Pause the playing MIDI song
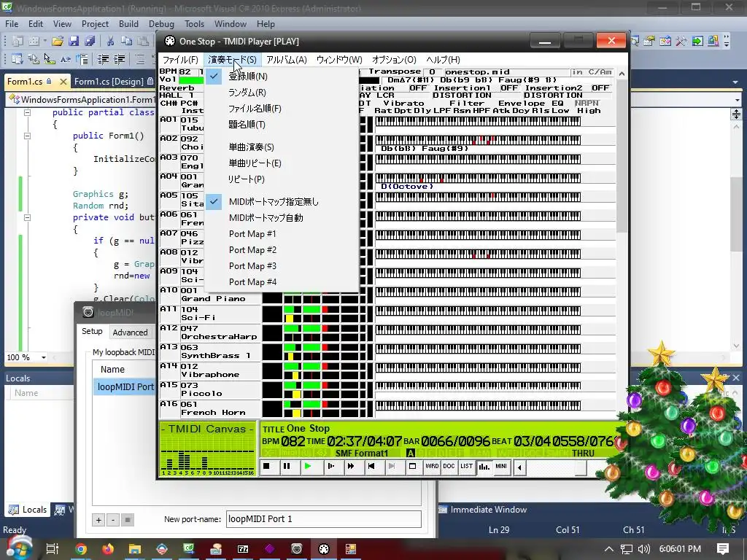The image size is (747, 560). pos(287,466)
